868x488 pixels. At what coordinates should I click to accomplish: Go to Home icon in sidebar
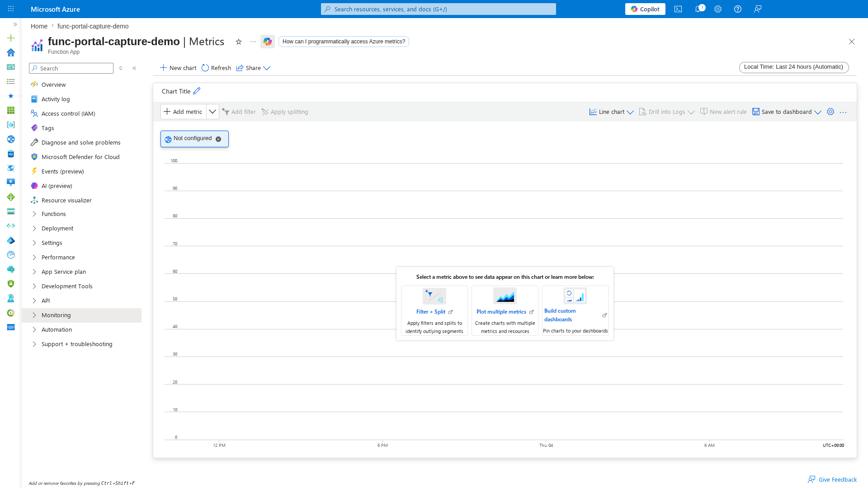click(x=11, y=52)
